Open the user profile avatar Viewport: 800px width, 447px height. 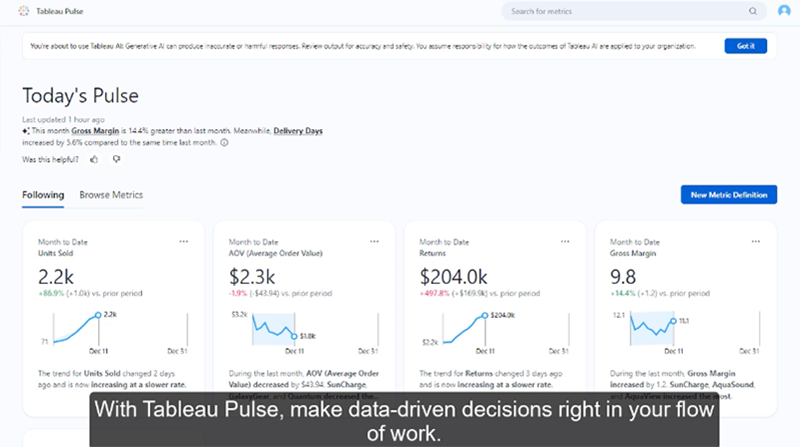pos(784,11)
